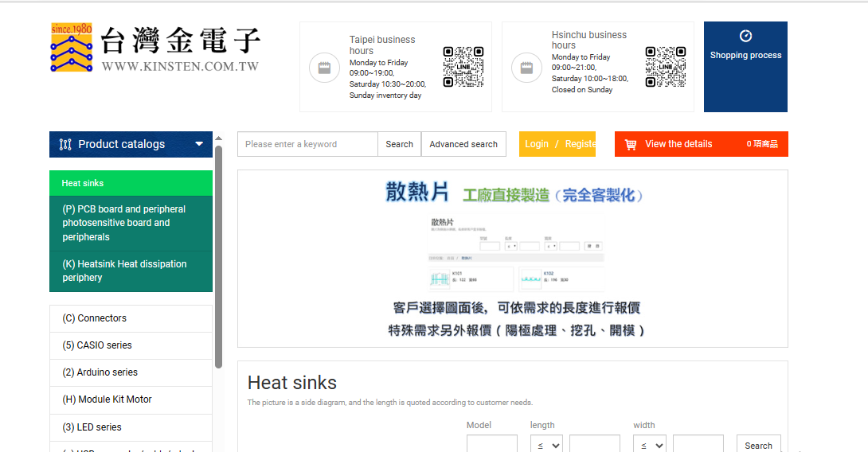Open the (C) Connectors category

(x=131, y=318)
